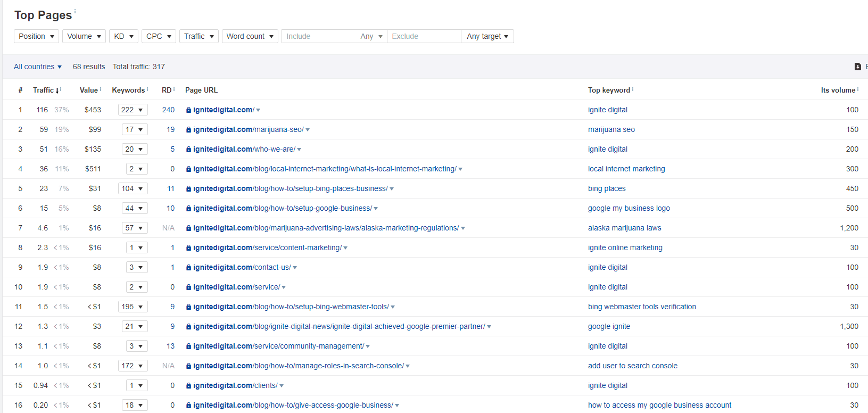The height and width of the screenshot is (413, 868).
Task: Expand the URL menu arrow for the marijuana-seo page
Action: click(308, 130)
